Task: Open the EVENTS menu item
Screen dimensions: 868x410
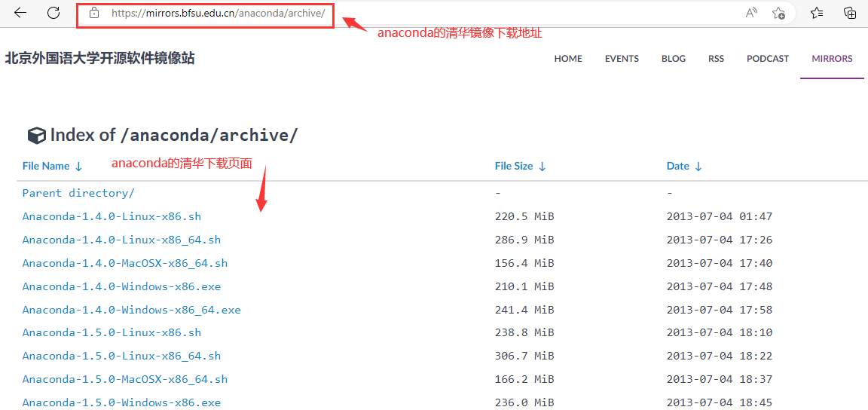Action: pos(622,59)
